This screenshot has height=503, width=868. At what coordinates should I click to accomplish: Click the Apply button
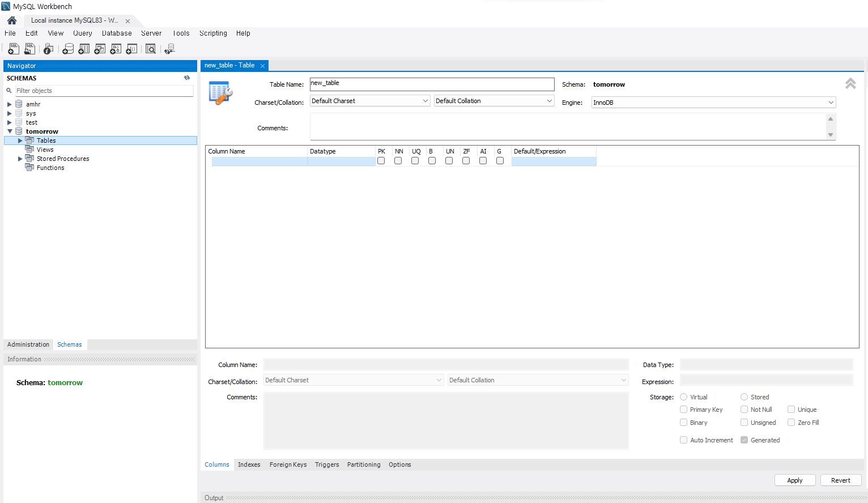tap(795, 480)
